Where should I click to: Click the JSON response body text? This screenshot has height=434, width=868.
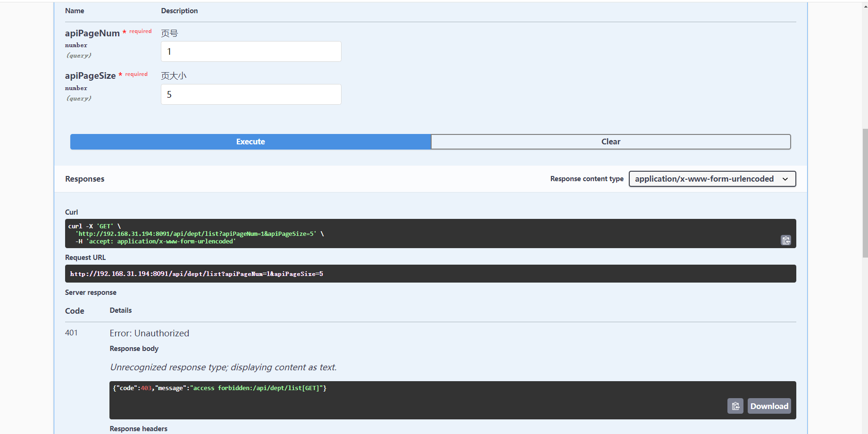click(x=220, y=388)
